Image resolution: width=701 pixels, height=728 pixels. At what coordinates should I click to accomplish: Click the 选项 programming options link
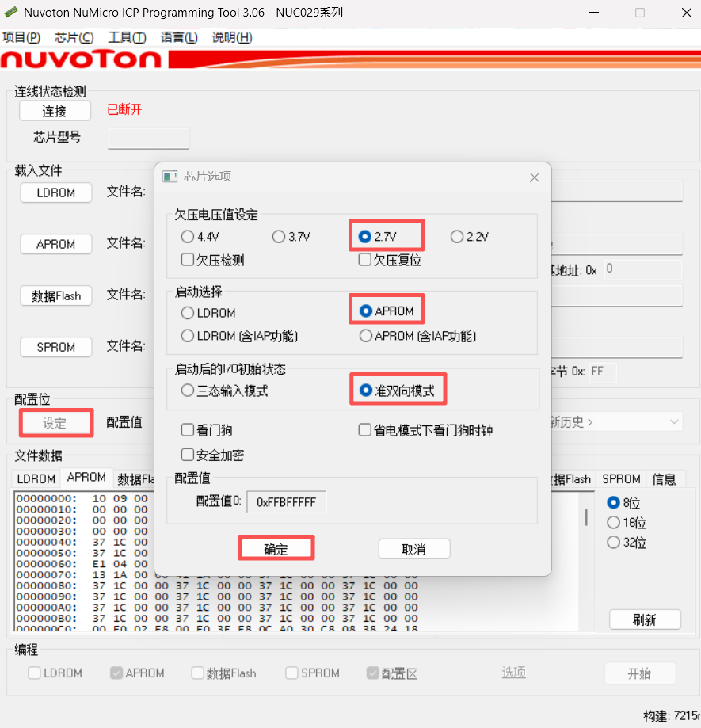513,673
